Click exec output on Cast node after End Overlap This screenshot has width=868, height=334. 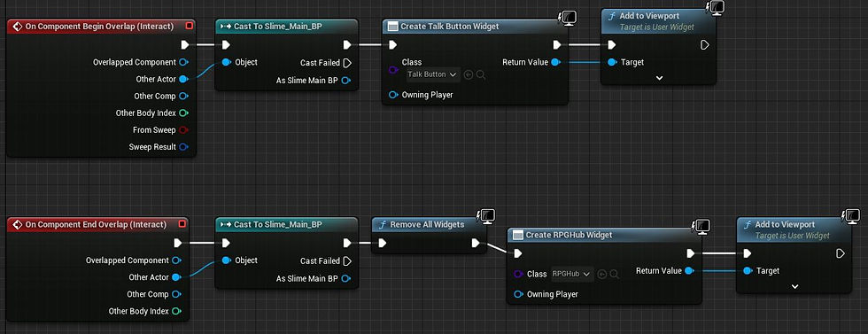click(347, 243)
